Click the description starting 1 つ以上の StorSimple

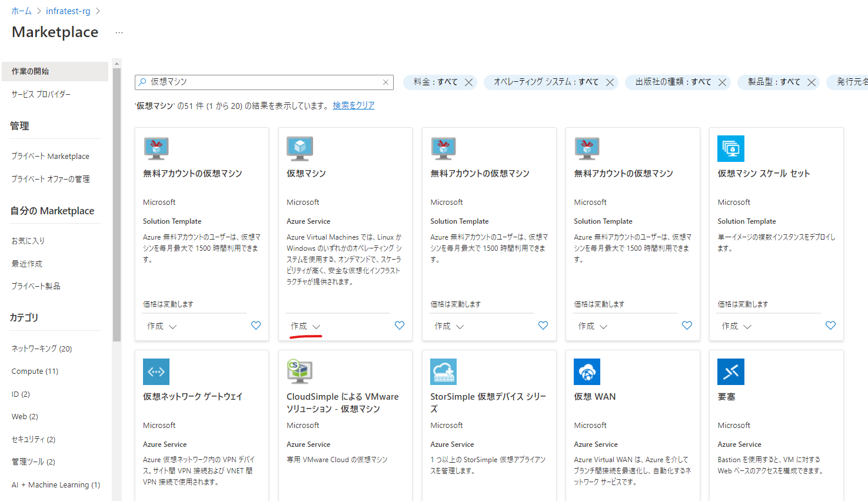488,465
